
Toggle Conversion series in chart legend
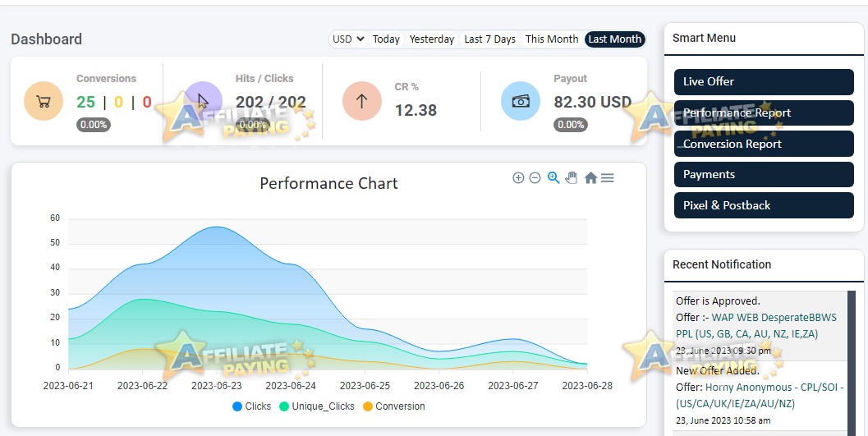tap(394, 406)
